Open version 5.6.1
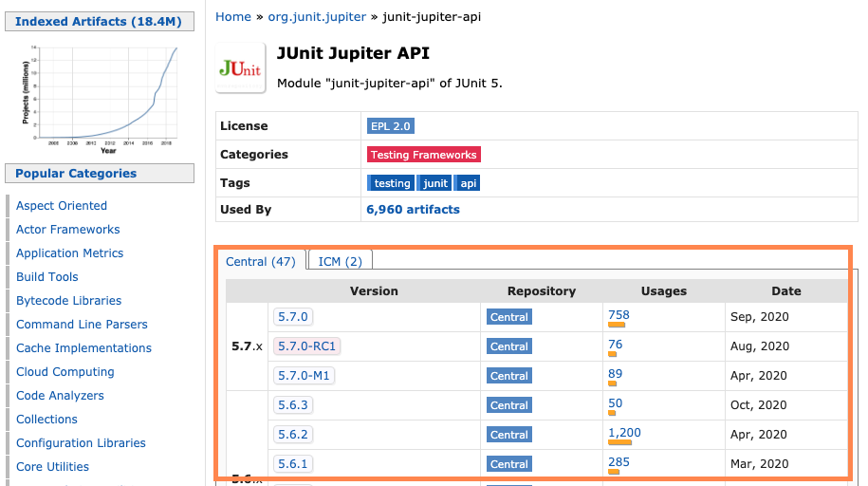This screenshot has height=486, width=868. [x=293, y=463]
